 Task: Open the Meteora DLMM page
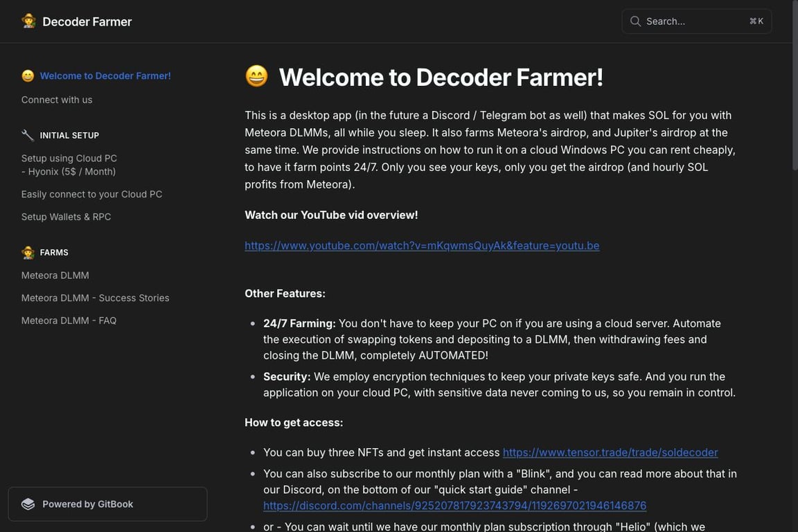tap(55, 276)
